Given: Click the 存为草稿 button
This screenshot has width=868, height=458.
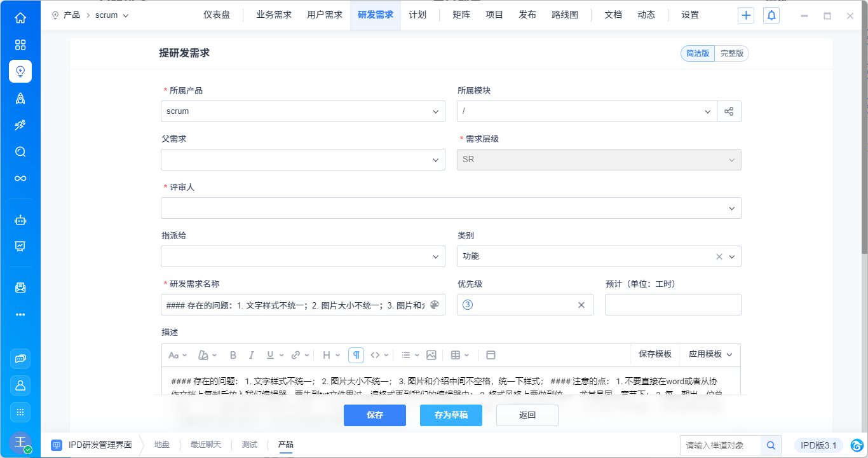Looking at the screenshot, I should pos(451,415).
